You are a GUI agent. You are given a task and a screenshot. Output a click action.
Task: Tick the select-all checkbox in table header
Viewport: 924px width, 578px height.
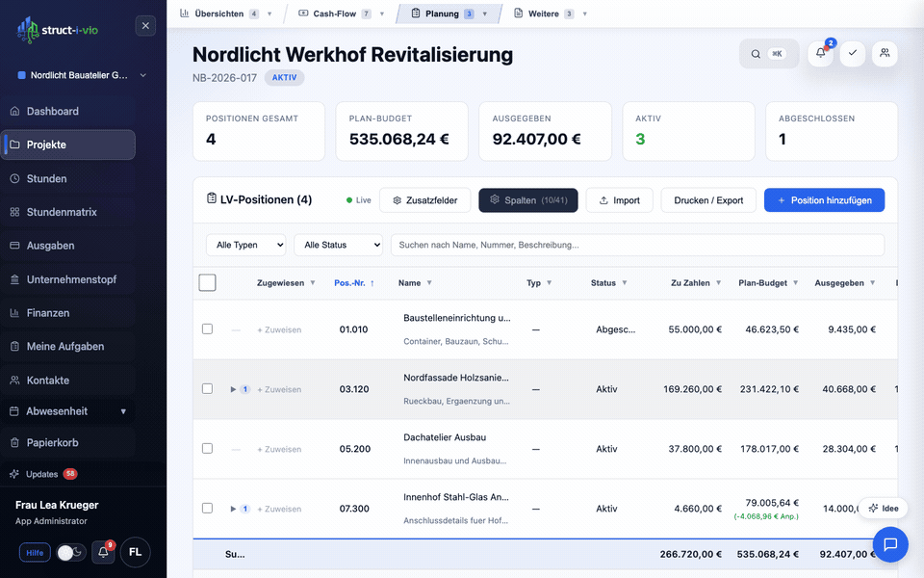(207, 283)
